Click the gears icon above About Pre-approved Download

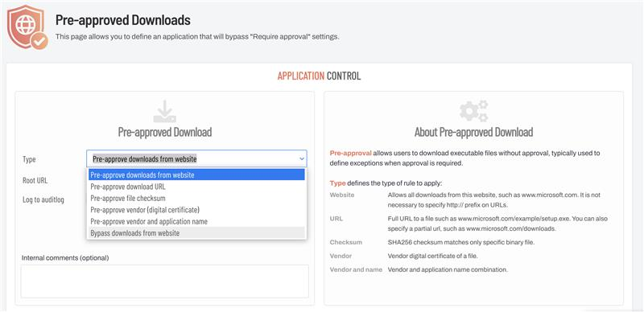click(x=473, y=111)
